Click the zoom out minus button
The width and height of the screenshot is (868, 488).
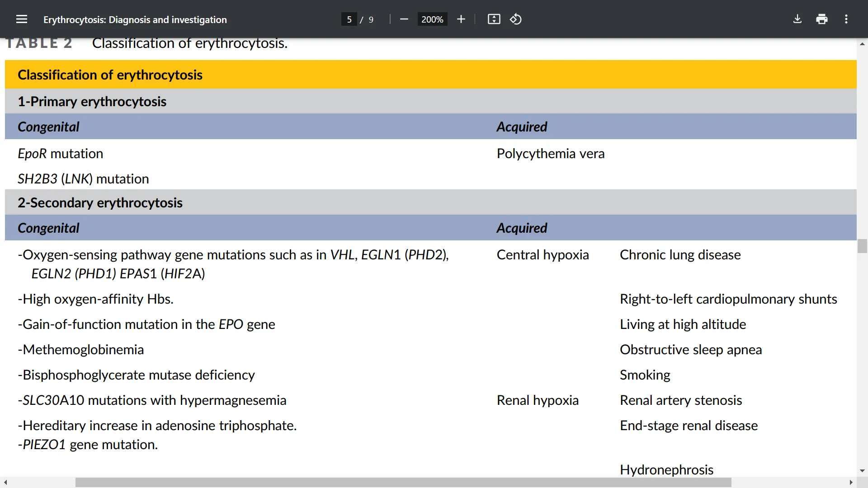click(x=404, y=19)
